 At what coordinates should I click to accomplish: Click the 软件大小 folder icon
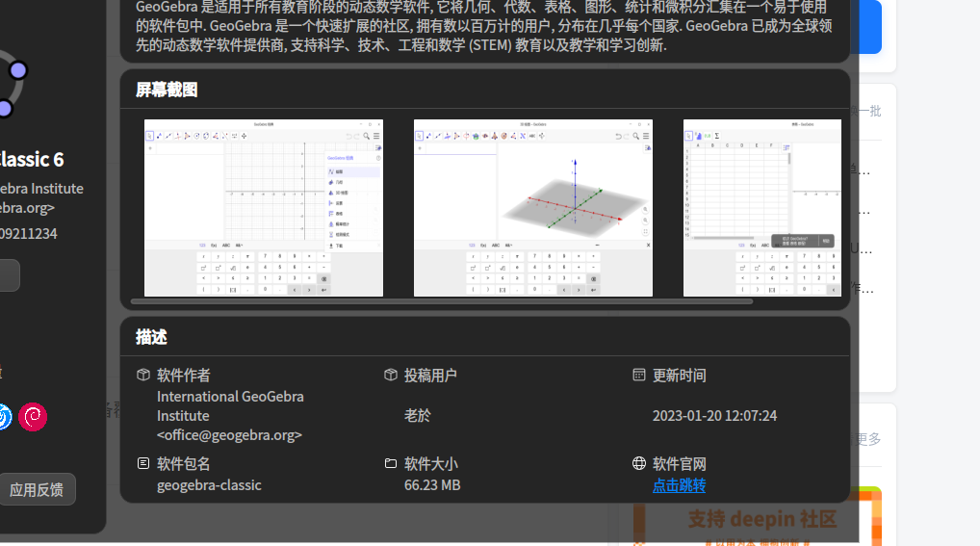tap(391, 463)
